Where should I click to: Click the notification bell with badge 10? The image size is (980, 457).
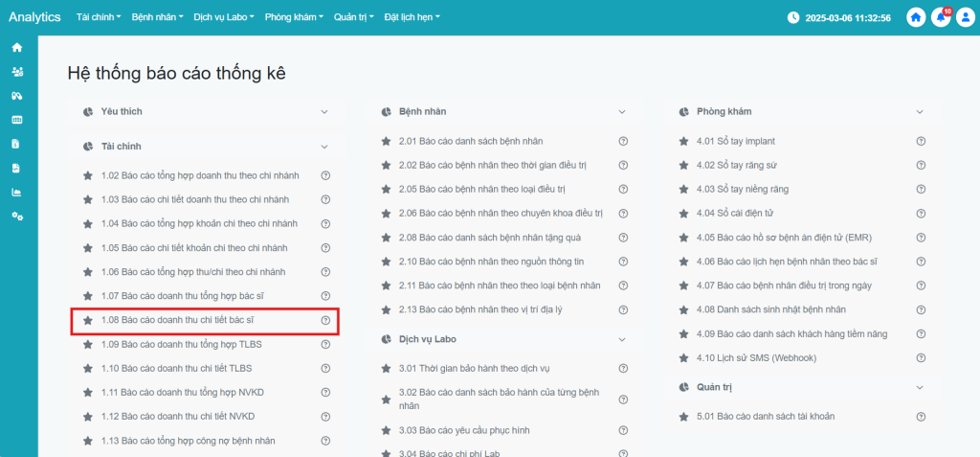(941, 17)
